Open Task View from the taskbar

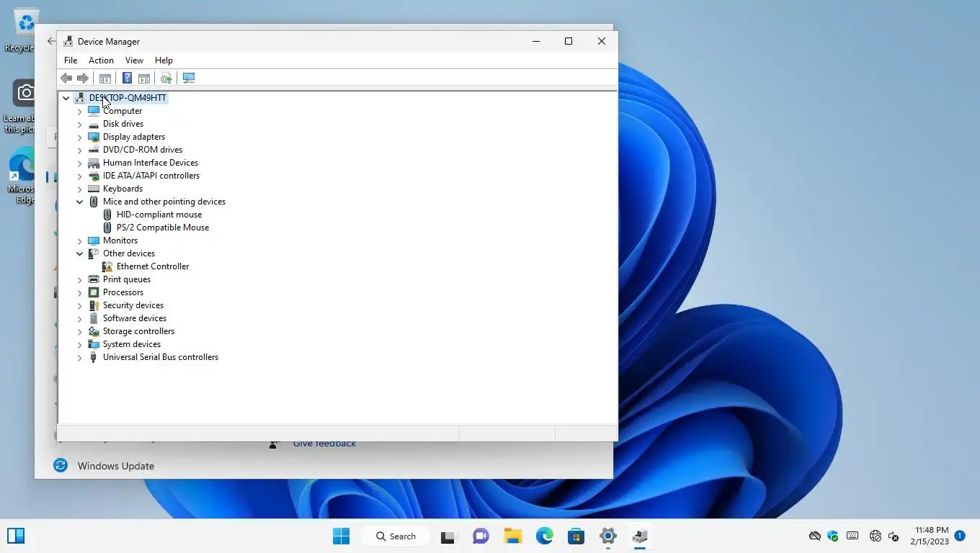449,536
